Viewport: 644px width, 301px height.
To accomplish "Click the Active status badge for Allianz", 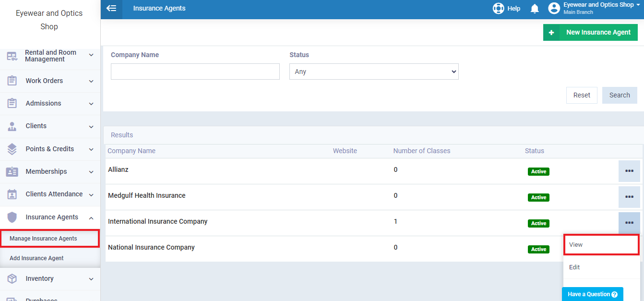I will click(538, 171).
